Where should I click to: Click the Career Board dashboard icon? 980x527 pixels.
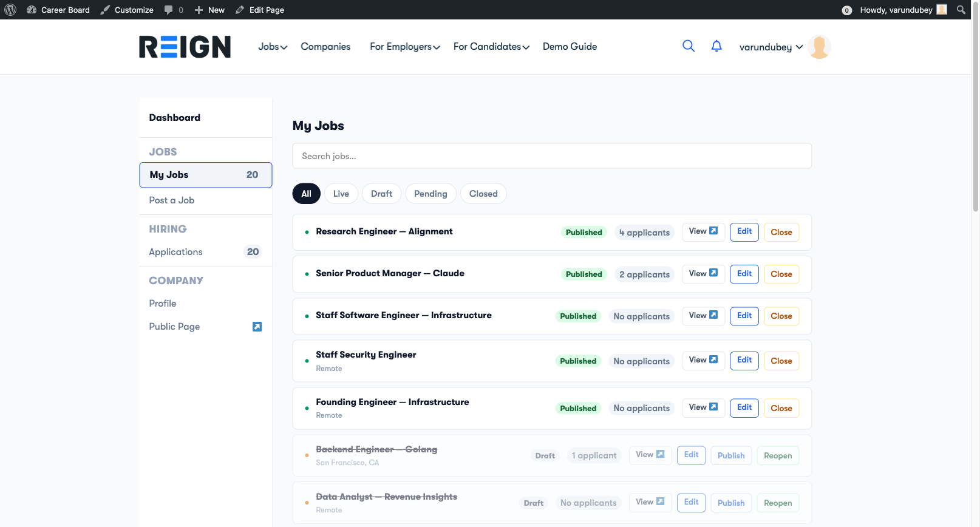pos(32,10)
